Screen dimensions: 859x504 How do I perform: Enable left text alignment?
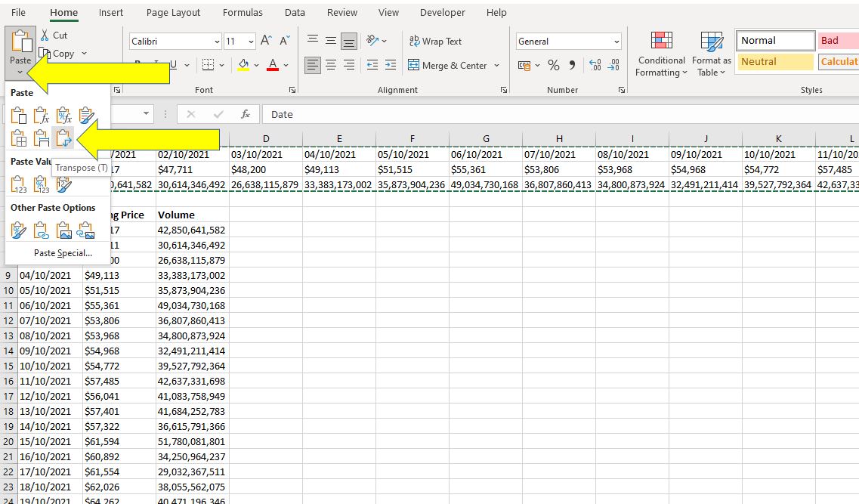312,64
